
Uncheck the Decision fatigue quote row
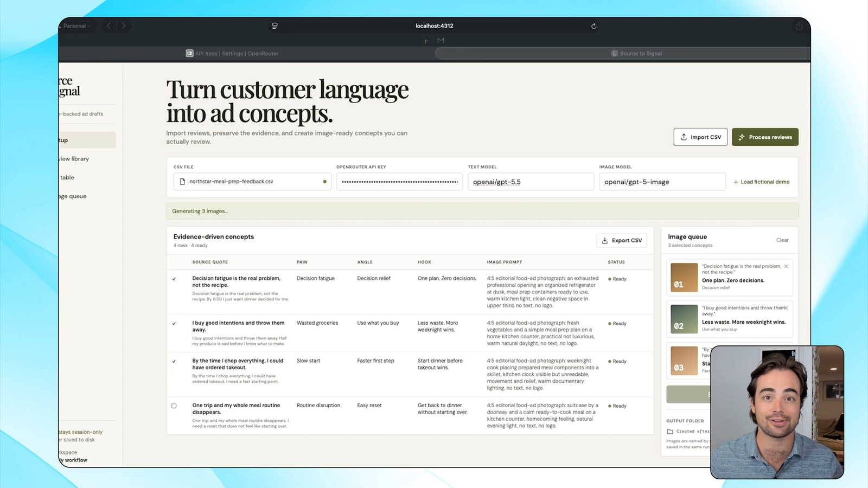174,279
